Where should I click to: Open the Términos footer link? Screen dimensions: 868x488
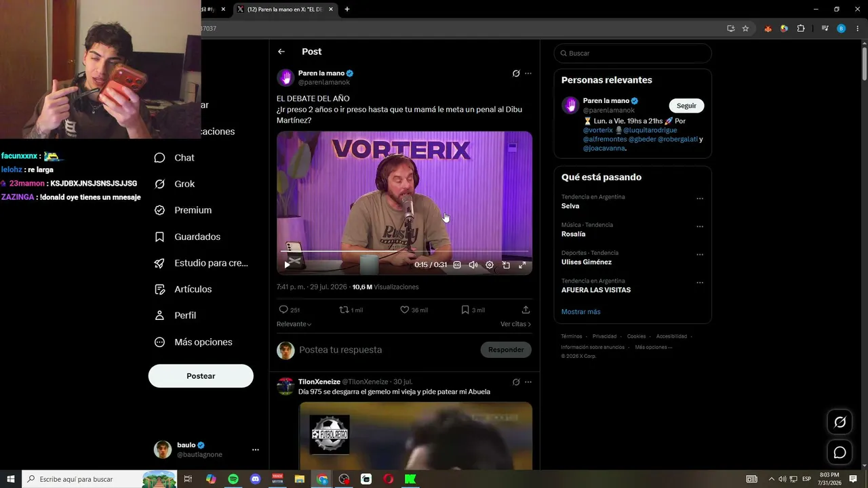[x=571, y=336]
